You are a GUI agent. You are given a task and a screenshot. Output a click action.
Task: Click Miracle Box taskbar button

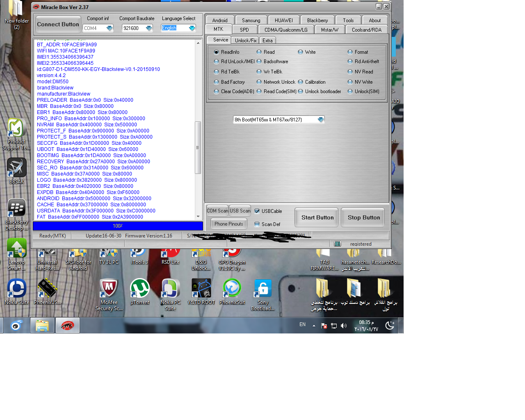point(68,326)
